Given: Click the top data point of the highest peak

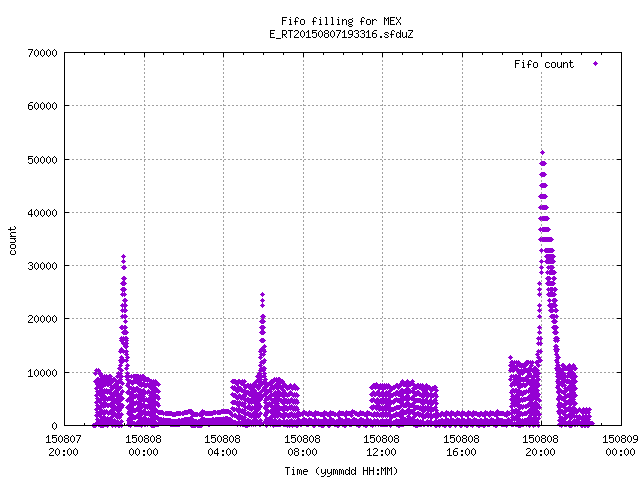Looking at the screenshot, I should point(542,153).
